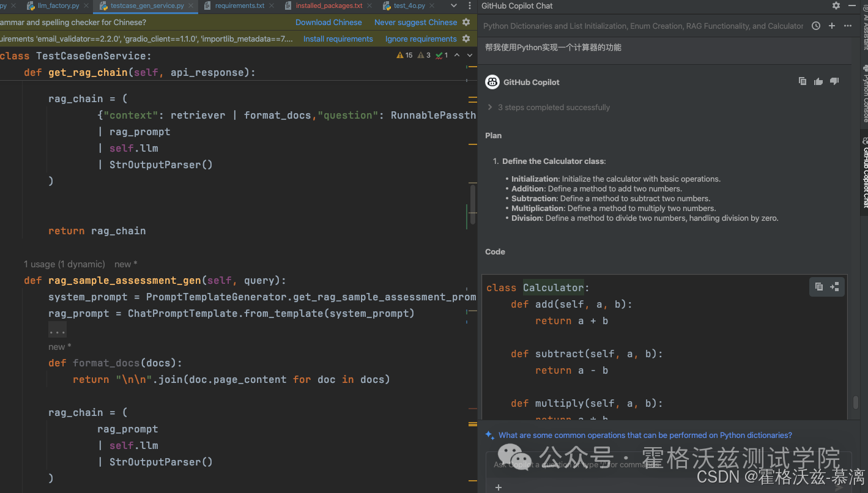This screenshot has height=493, width=868.
Task: Click the conversation title text
Action: pos(643,26)
